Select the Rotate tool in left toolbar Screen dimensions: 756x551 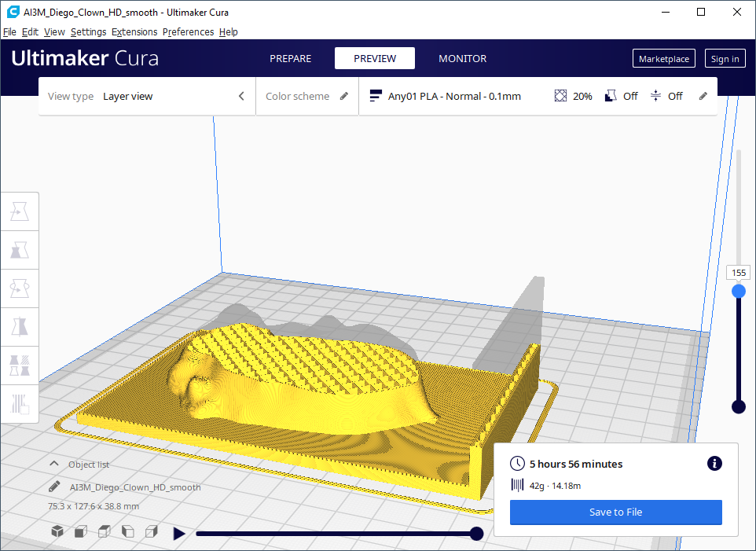19,288
